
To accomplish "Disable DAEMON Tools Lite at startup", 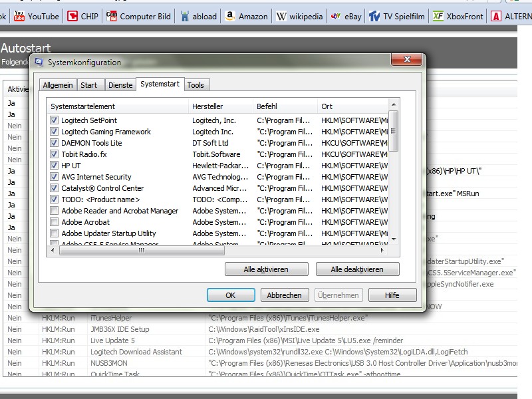I will pyautogui.click(x=54, y=143).
